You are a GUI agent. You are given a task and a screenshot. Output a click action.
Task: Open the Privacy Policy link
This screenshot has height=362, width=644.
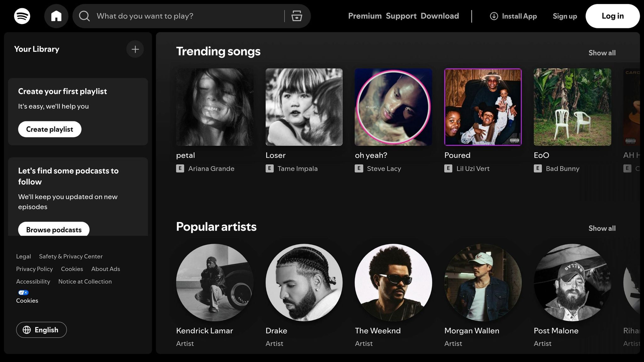(x=35, y=269)
